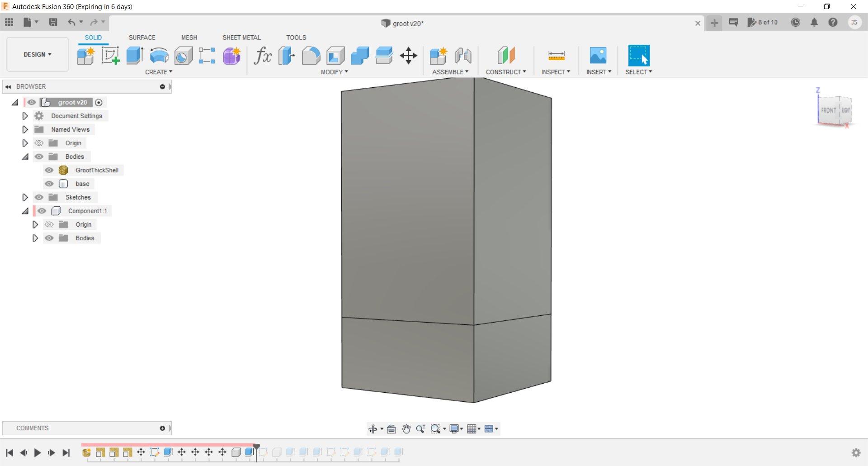Click the Extrude tool icon

pyautogui.click(x=135, y=56)
